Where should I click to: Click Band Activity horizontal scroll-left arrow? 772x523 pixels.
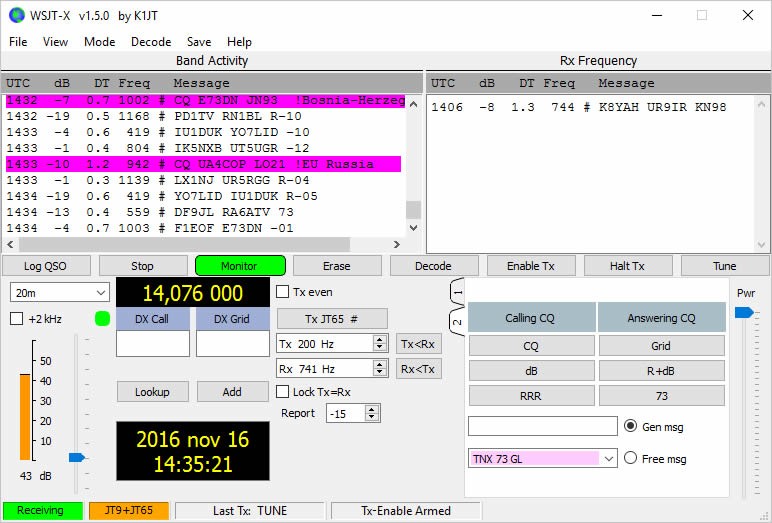pyautogui.click(x=10, y=244)
